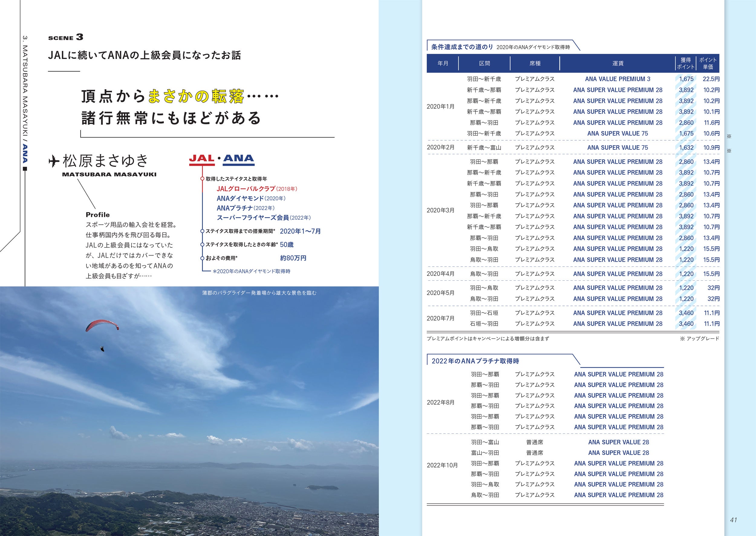This screenshot has width=756, height=536.
Task: Click the paraglider photo caption text
Action: pos(259,293)
